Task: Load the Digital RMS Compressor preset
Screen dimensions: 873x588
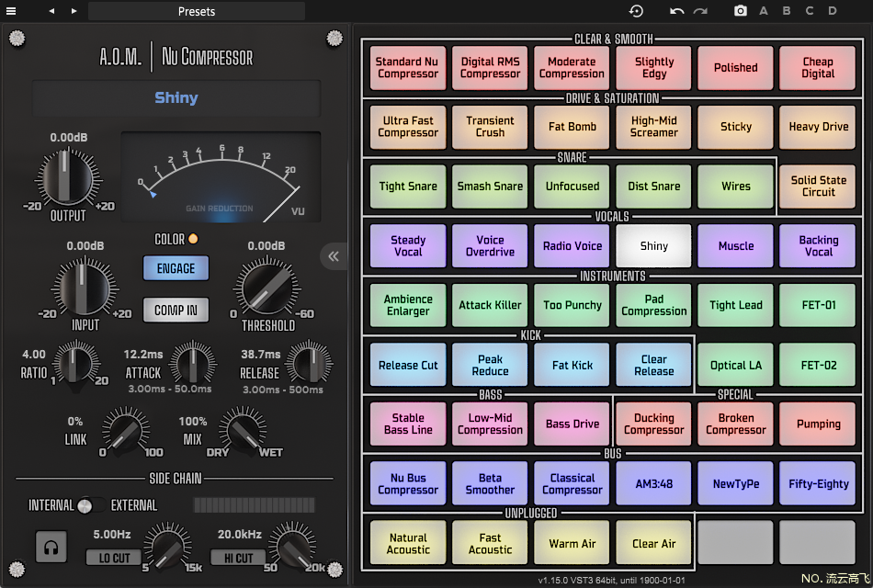Action: (490, 68)
